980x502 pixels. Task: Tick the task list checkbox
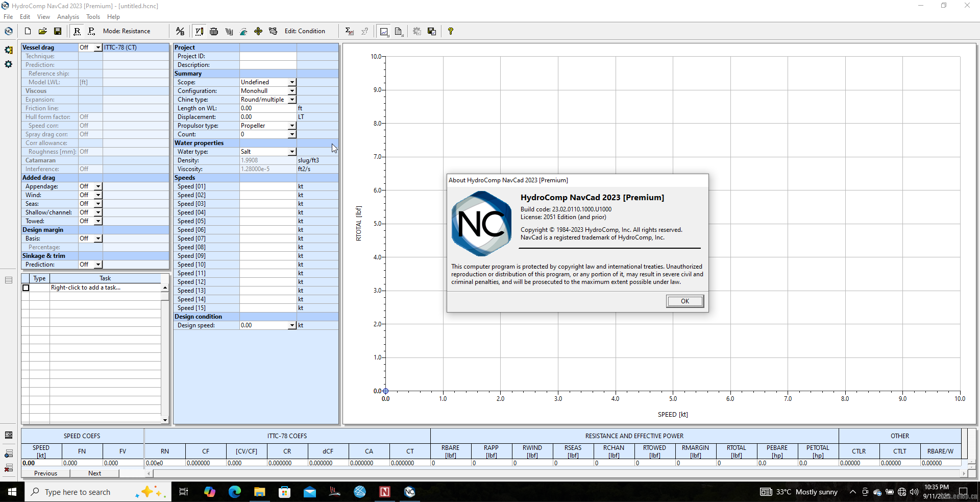(x=26, y=288)
